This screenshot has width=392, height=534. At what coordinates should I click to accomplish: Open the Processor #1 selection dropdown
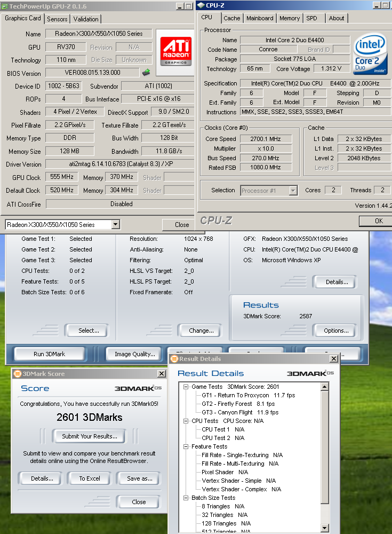pos(293,191)
